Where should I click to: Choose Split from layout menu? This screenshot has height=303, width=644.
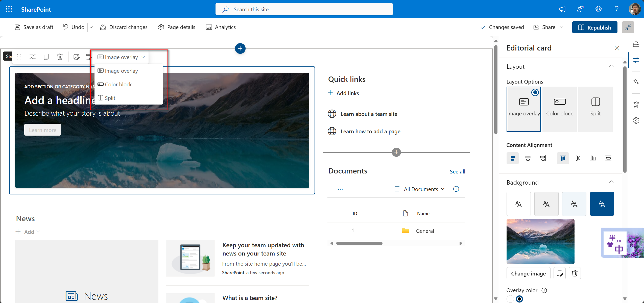click(110, 98)
